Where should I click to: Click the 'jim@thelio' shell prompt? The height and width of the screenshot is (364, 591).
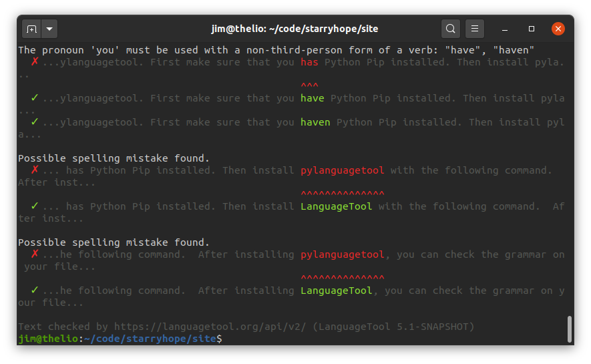point(48,339)
